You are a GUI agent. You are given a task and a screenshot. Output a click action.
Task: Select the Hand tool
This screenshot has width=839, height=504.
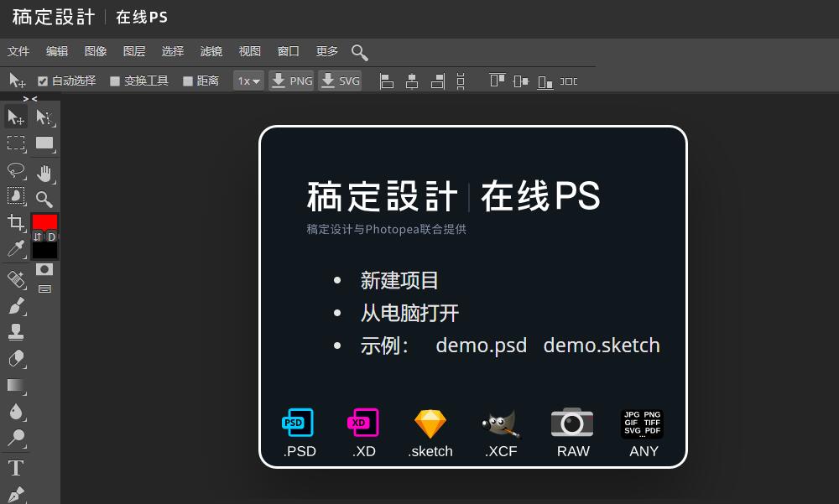44,173
